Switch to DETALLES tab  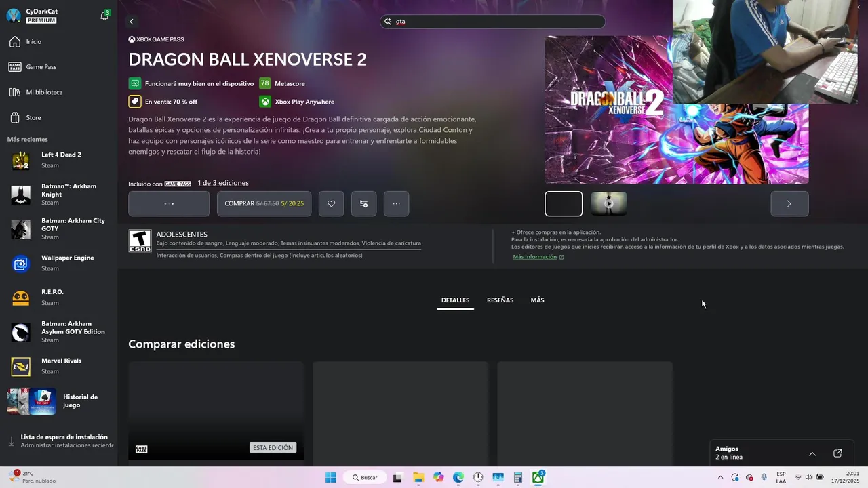pos(455,300)
